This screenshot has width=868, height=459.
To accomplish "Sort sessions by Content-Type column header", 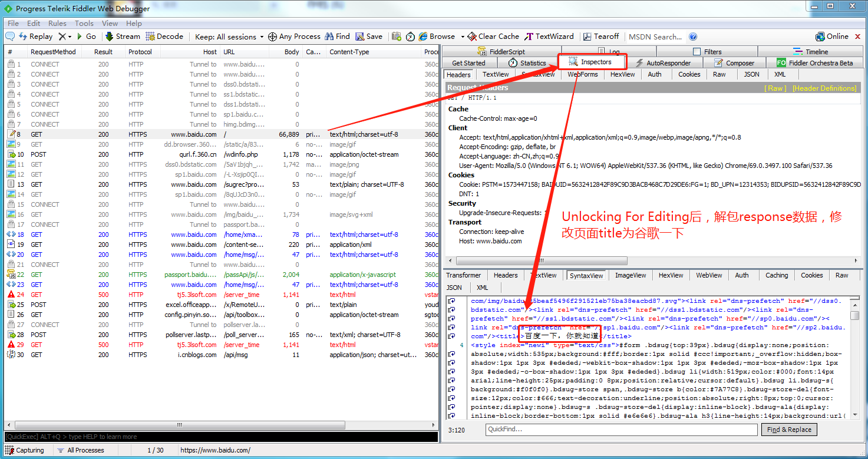I will 374,52.
